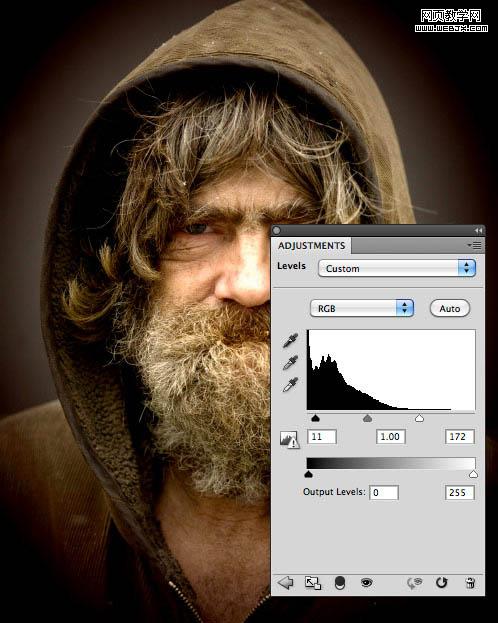This screenshot has height=623, width=498.
Task: Switch panel to expanded view icon
Action: 313,583
